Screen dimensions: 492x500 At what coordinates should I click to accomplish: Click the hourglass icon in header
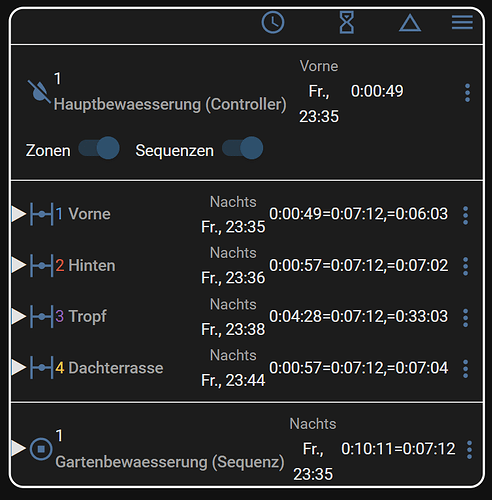(x=347, y=23)
